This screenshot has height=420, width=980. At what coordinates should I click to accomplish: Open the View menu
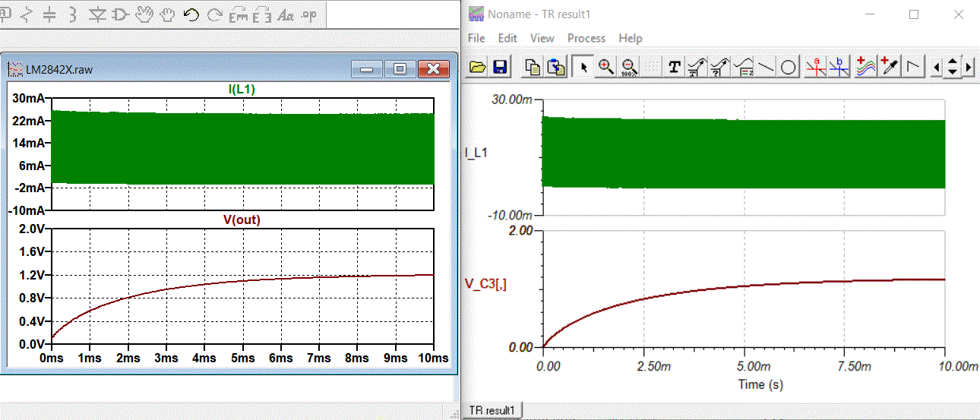542,38
